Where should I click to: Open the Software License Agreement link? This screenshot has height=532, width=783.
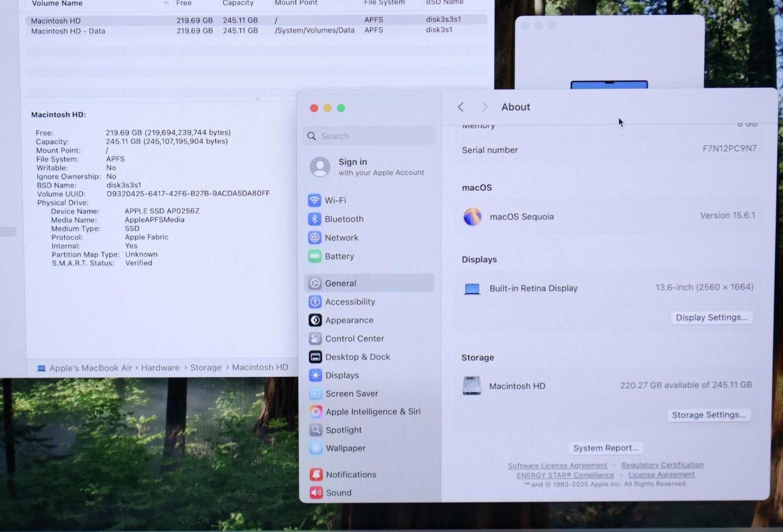[557, 465]
